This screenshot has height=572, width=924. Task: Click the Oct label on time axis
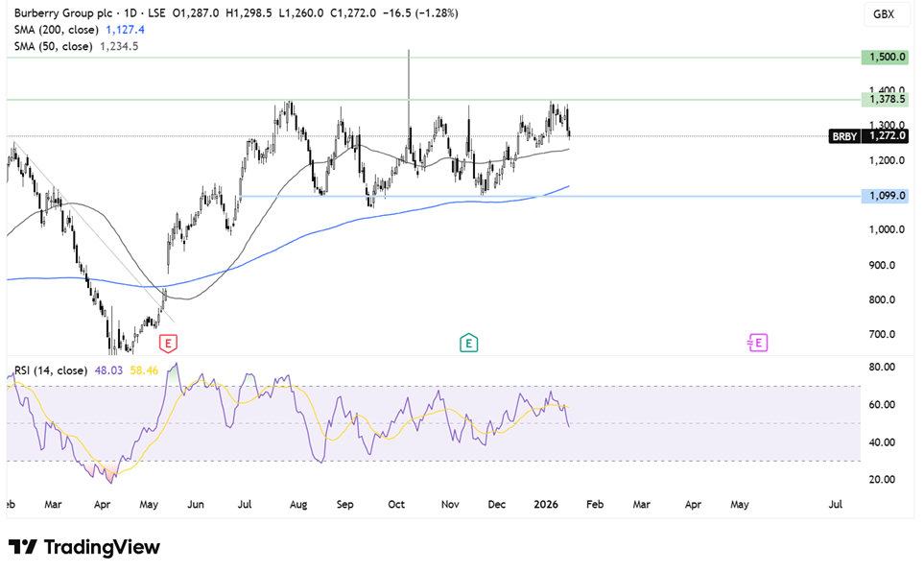tap(396, 504)
